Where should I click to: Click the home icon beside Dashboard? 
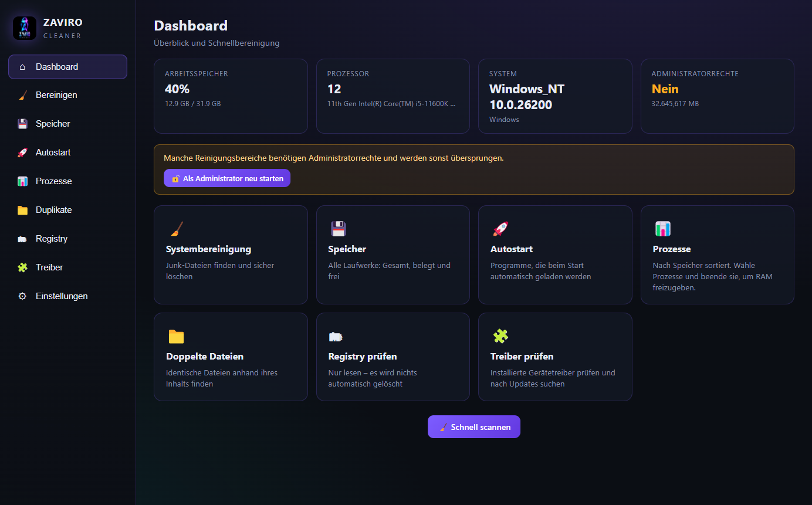pyautogui.click(x=22, y=67)
